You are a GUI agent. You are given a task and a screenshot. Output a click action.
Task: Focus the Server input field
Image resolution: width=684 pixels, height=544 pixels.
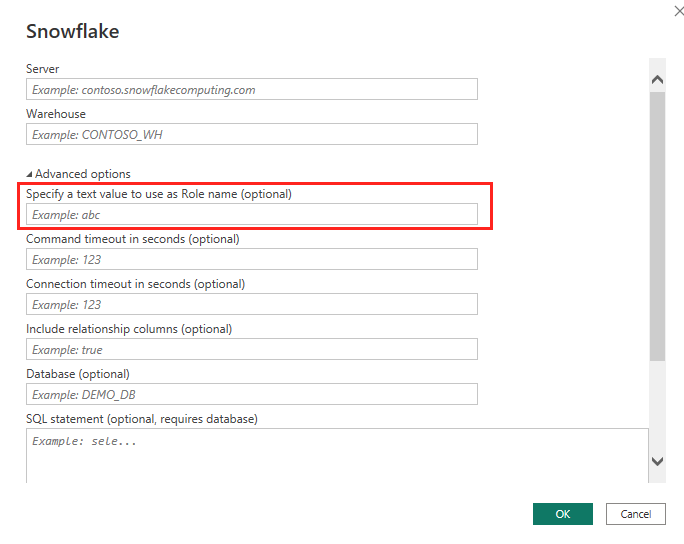tap(252, 90)
